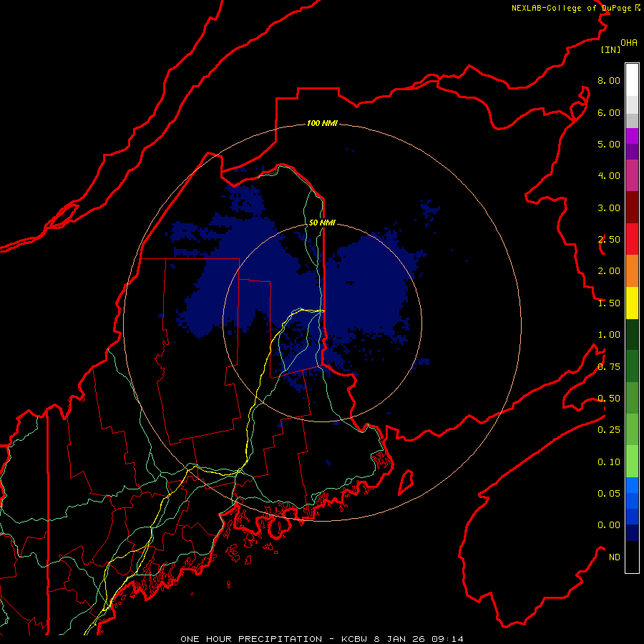Click the 0.50 legend value
The height and width of the screenshot is (644, 644).
[609, 399]
